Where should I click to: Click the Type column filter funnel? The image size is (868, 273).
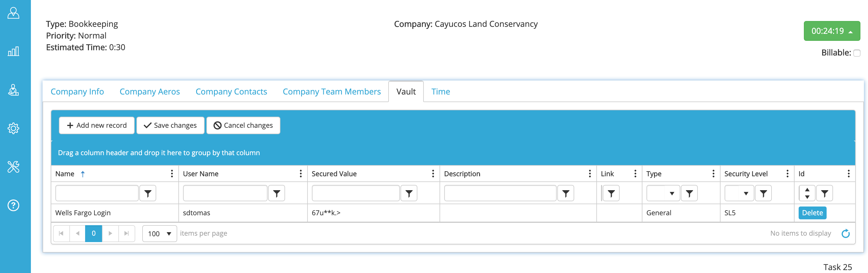(689, 193)
